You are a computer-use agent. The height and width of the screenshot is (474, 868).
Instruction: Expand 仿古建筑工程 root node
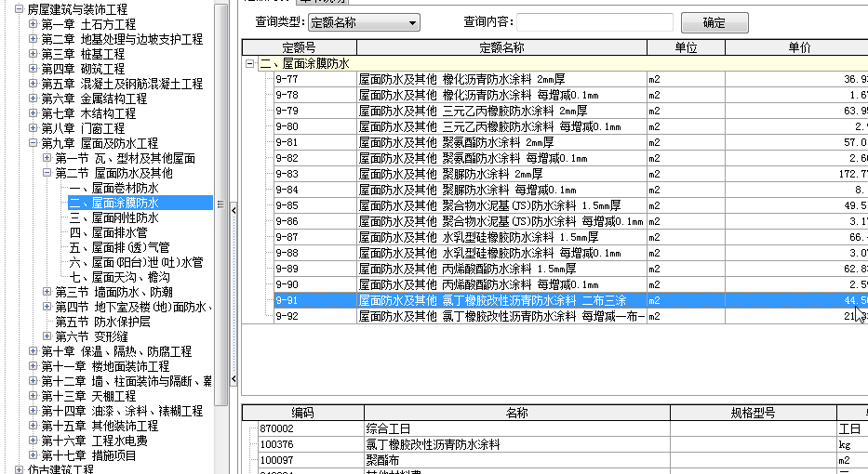pyautogui.click(x=19, y=469)
